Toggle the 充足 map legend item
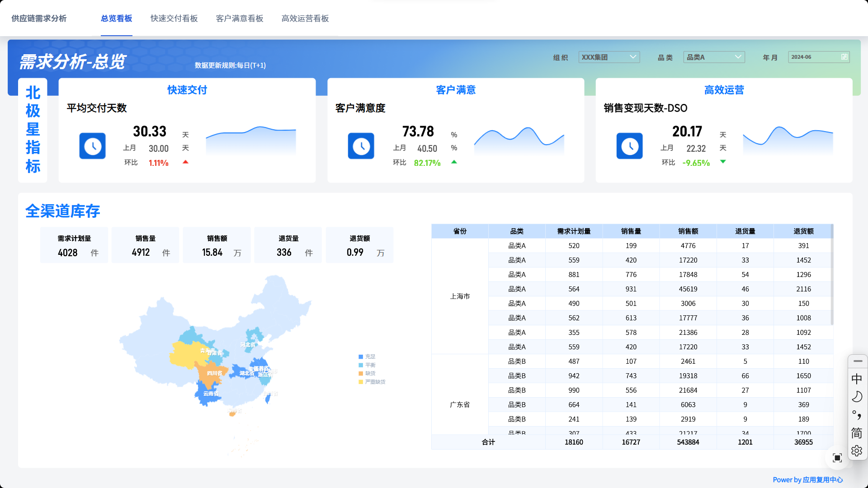The height and width of the screenshot is (488, 868). (367, 357)
